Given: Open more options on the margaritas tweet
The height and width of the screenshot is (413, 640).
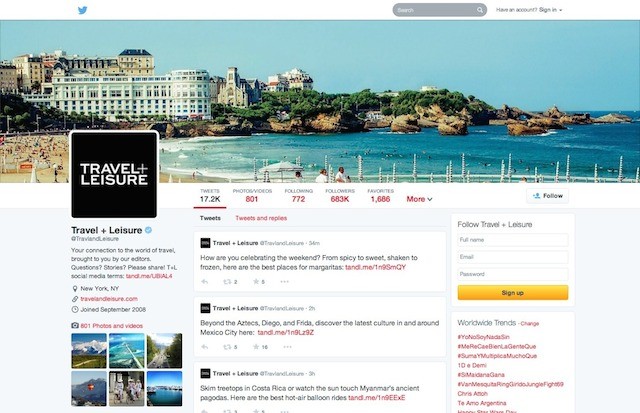Looking at the screenshot, I should point(287,282).
